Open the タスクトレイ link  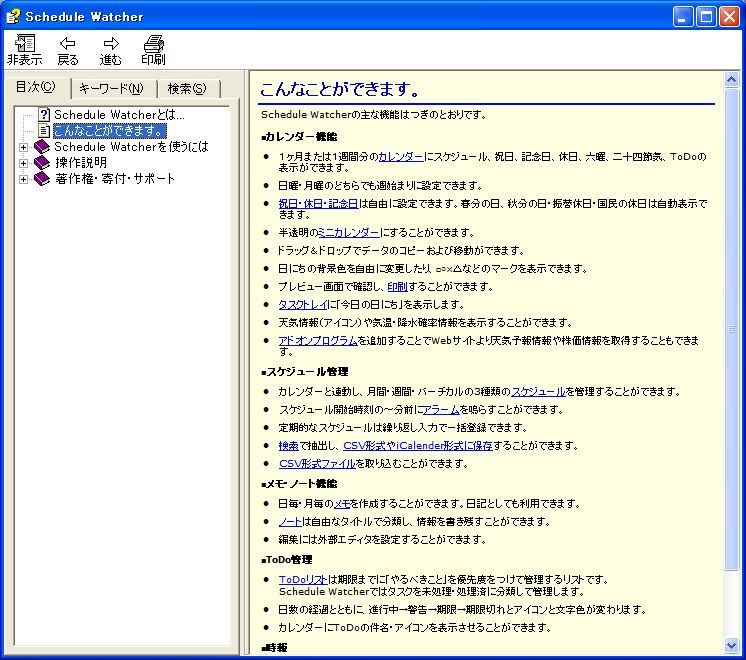click(x=303, y=305)
